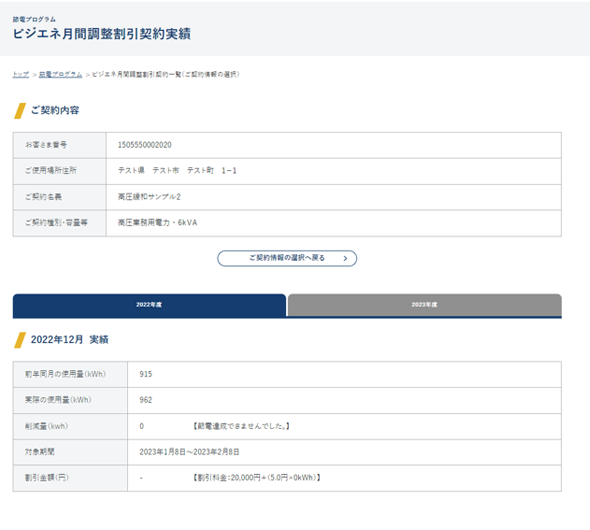Click the 実際の使用量(kWh) label
This screenshot has width=590, height=530.
click(x=58, y=400)
